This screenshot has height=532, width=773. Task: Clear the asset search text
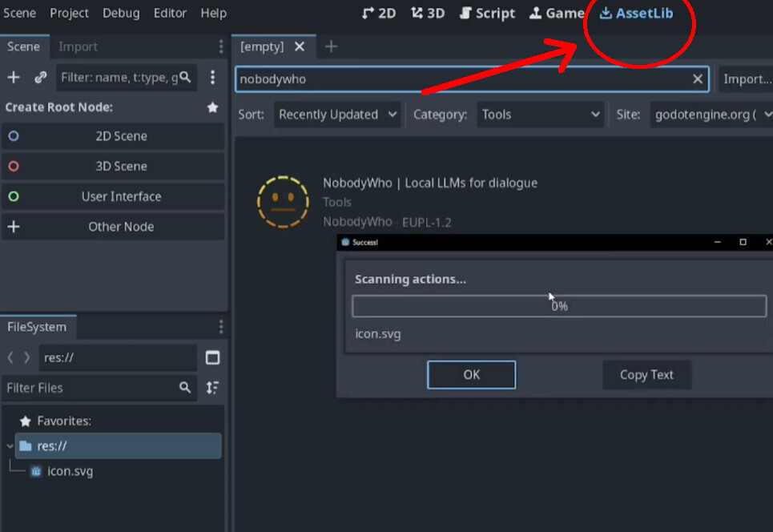pyautogui.click(x=698, y=79)
